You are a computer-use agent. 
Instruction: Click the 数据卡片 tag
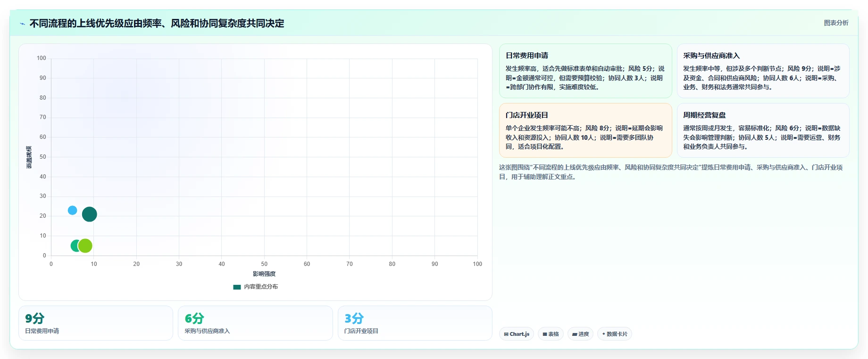pos(614,334)
